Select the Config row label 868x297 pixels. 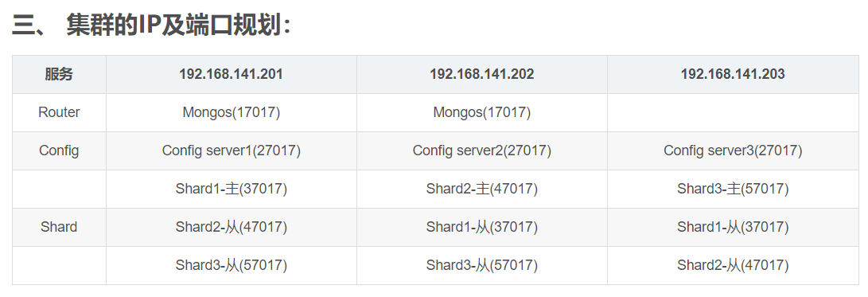pyautogui.click(x=59, y=150)
